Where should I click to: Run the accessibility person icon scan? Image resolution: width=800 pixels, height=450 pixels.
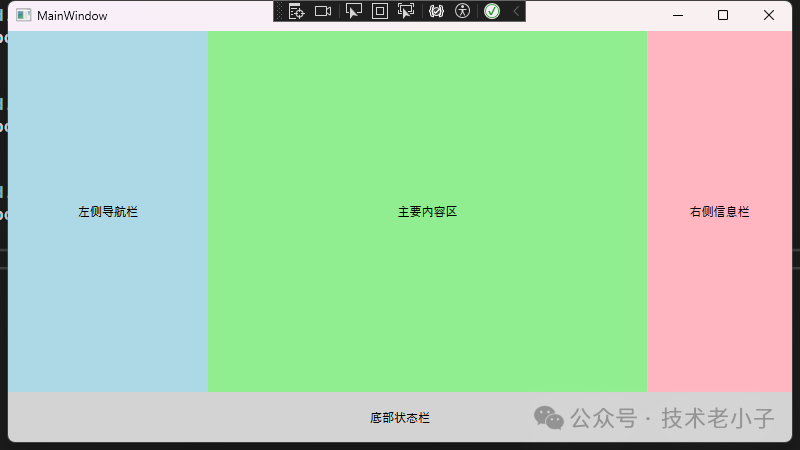coord(462,11)
